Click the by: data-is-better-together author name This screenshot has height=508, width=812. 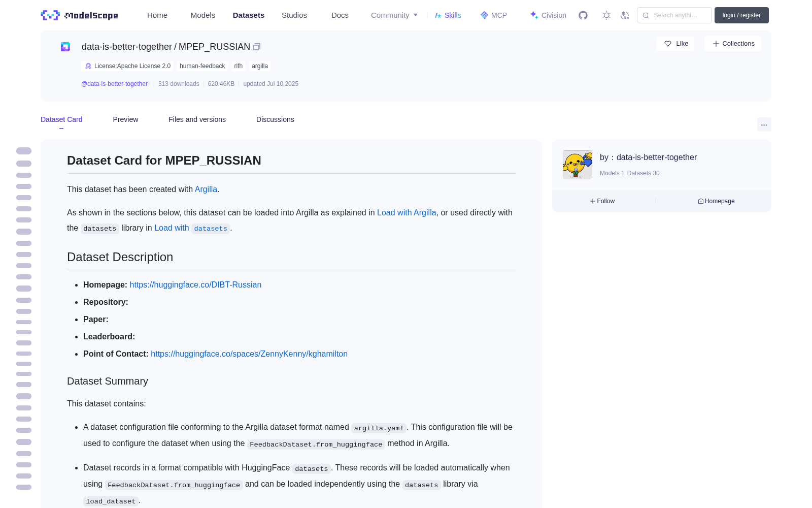point(648,157)
